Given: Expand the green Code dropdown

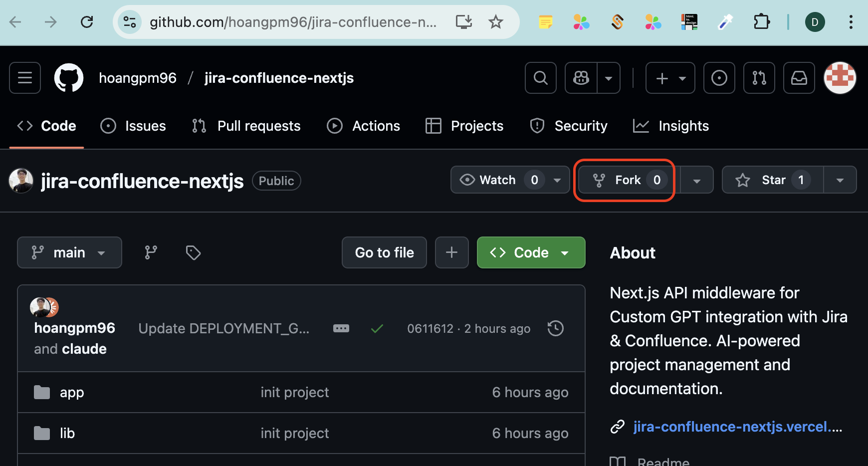Looking at the screenshot, I should tap(531, 252).
